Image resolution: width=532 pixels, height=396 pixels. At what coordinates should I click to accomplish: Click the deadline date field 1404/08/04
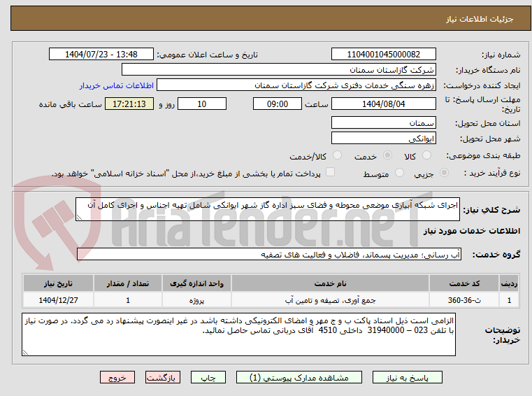pyautogui.click(x=383, y=104)
